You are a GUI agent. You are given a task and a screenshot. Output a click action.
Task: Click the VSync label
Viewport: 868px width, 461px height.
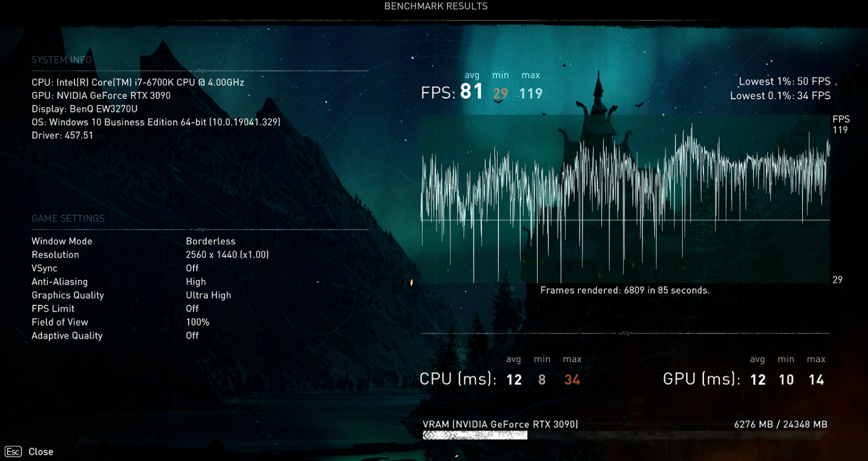(44, 268)
